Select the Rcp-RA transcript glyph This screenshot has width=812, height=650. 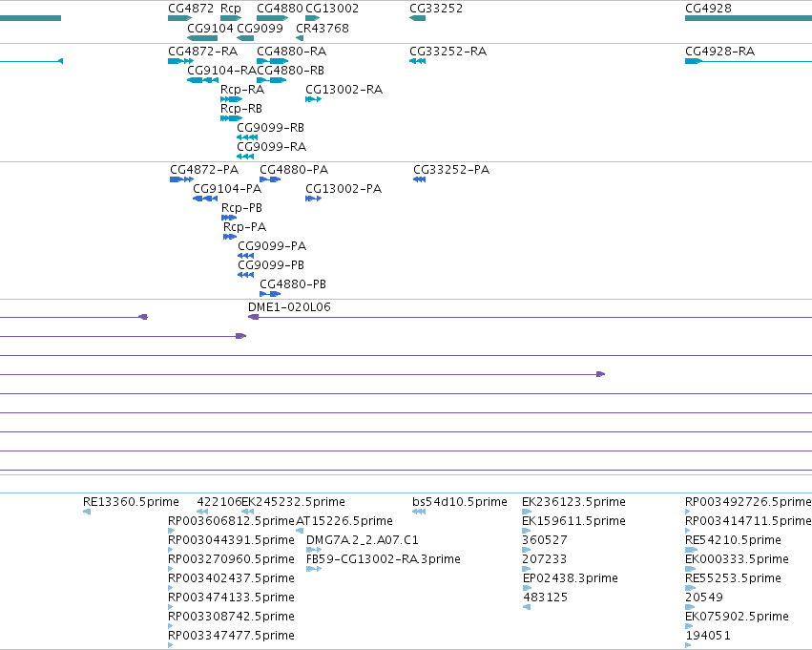point(232,99)
